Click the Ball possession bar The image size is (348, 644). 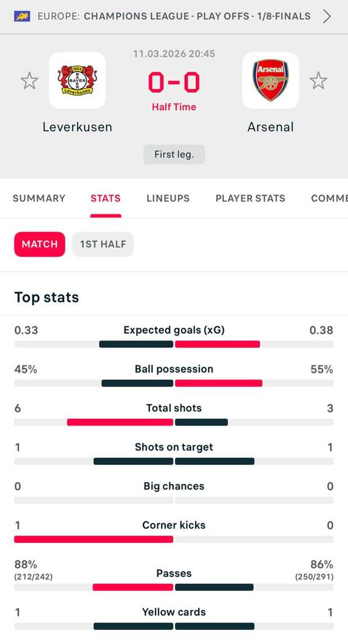(x=174, y=383)
